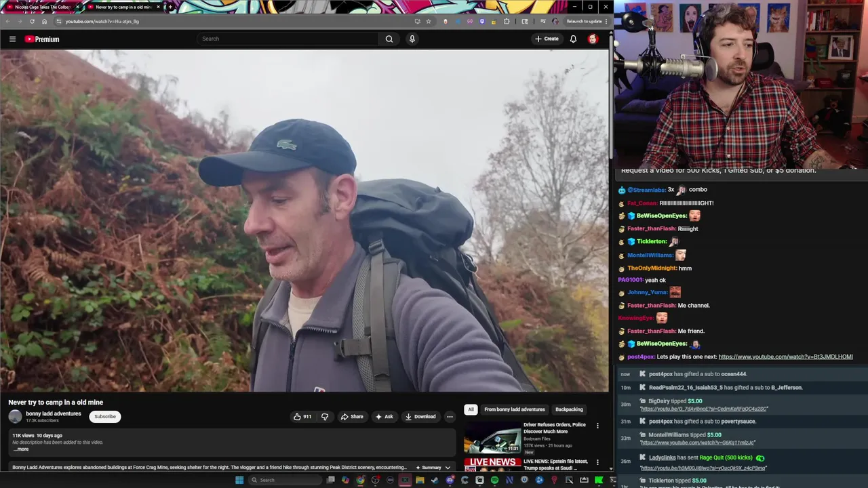Open the account avatar menu
The height and width of the screenshot is (488, 868).
[x=593, y=39]
